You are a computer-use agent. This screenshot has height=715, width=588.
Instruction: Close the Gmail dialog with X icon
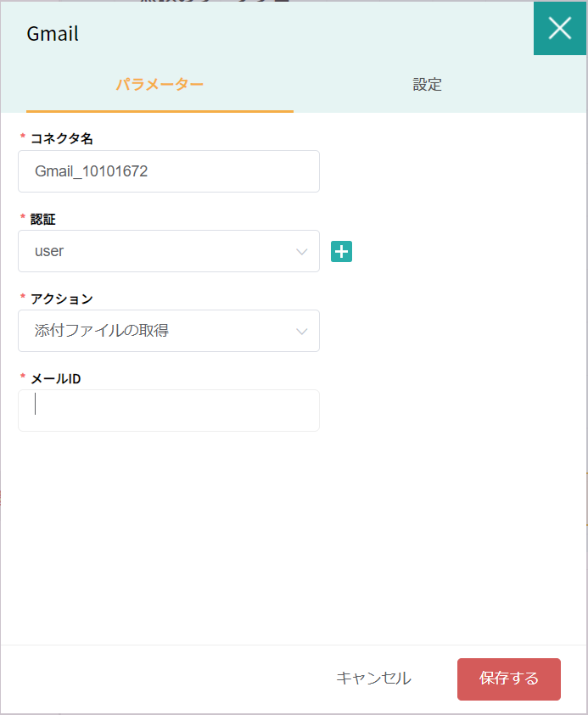click(x=560, y=28)
